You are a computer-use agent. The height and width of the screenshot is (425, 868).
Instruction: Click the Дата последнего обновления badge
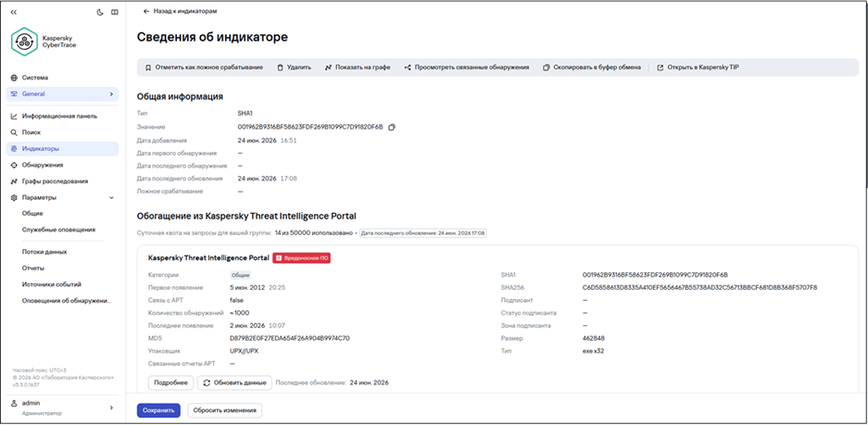[x=423, y=233]
